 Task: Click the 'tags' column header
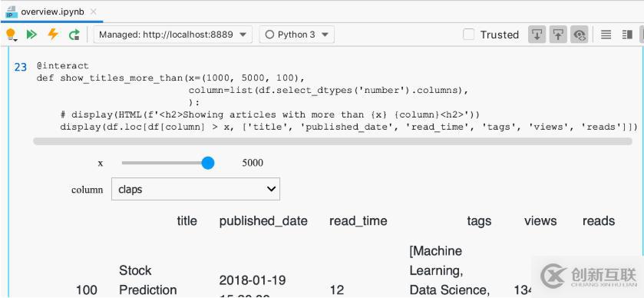click(479, 221)
